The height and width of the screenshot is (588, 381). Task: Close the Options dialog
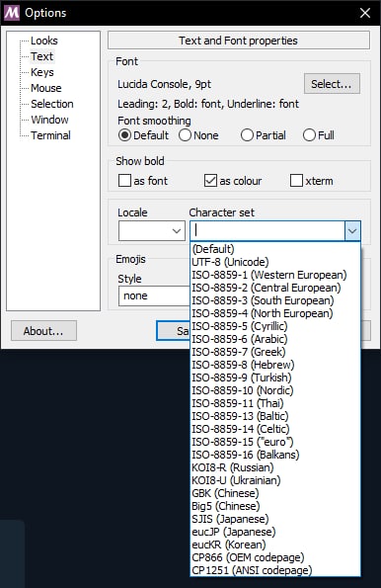click(x=365, y=13)
